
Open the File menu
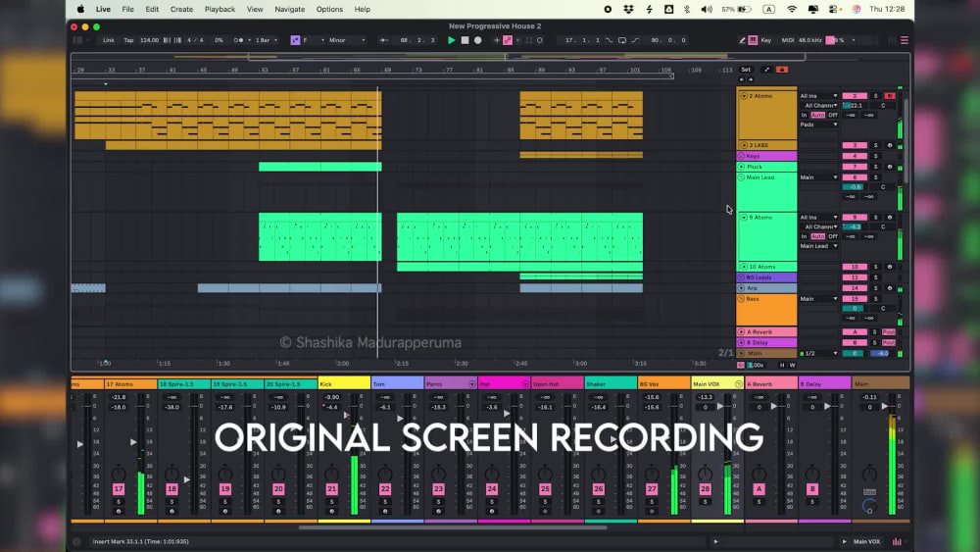tap(127, 10)
